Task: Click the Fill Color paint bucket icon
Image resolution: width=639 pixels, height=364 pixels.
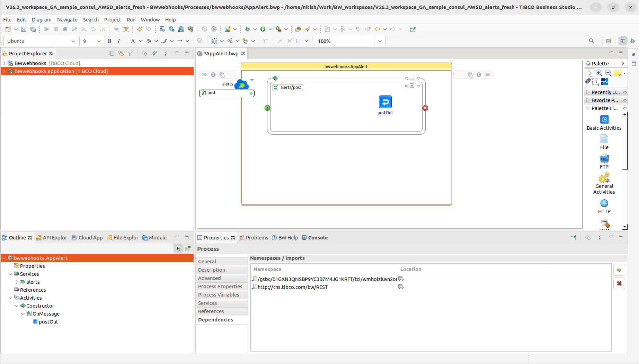Action: 149,41
